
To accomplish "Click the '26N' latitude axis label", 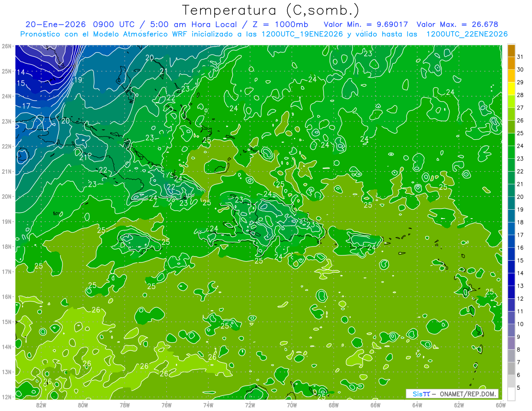I will (7, 46).
